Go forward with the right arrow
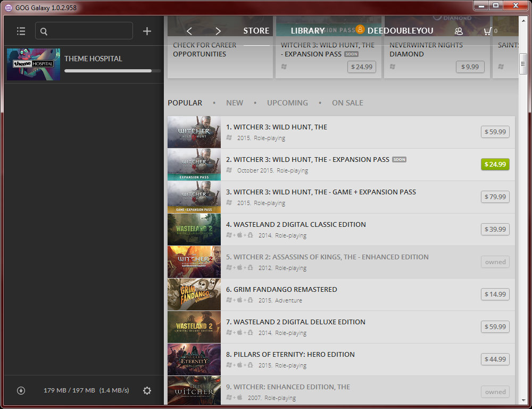Image resolution: width=532 pixels, height=409 pixels. pos(218,31)
